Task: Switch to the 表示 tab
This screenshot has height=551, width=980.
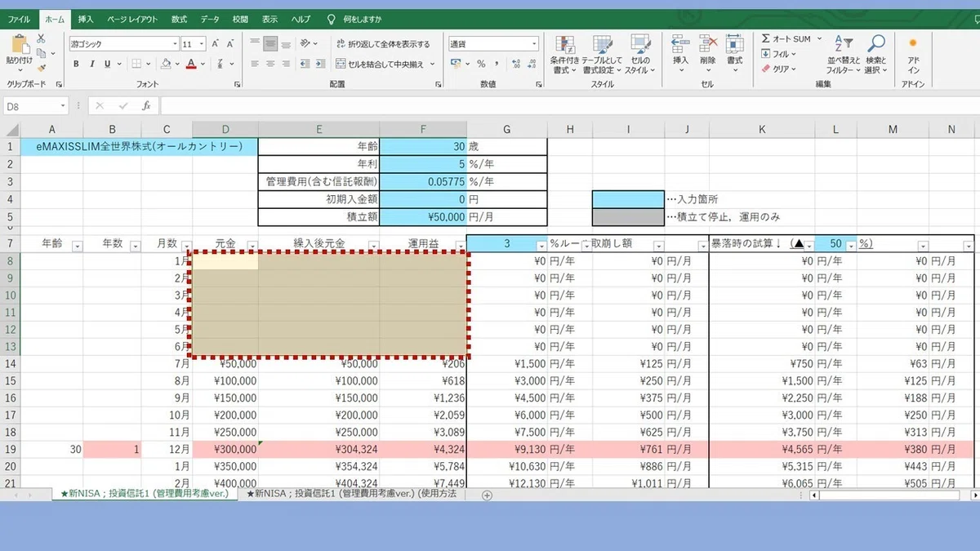Action: click(269, 18)
